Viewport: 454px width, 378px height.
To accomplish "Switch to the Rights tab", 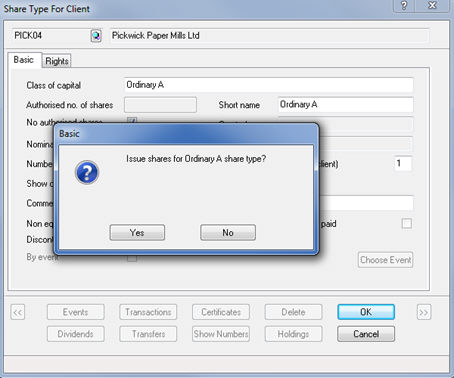I will tap(57, 61).
